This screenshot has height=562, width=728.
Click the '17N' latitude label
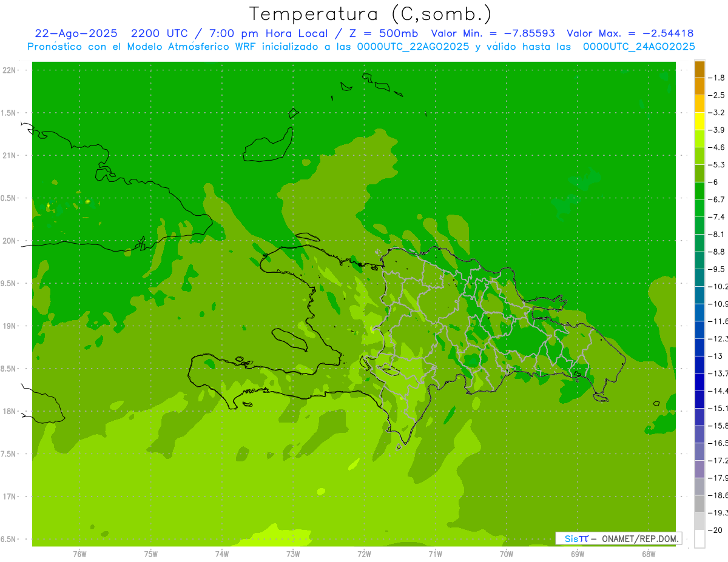[10, 497]
